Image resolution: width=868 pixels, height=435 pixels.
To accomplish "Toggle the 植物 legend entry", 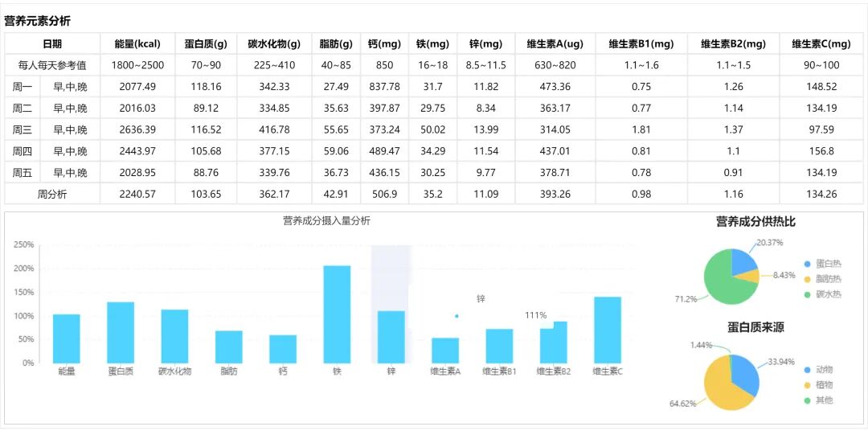I will coord(819,385).
